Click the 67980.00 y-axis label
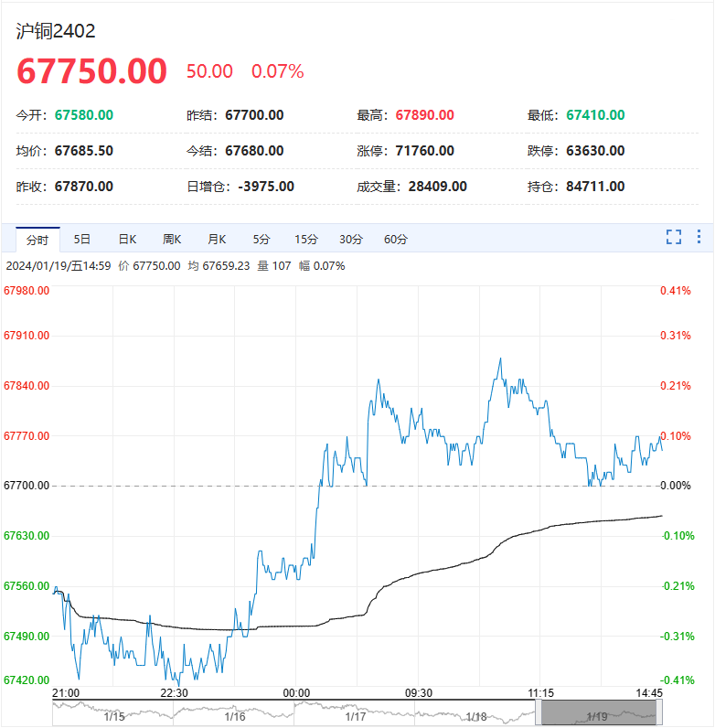715x728 pixels. 27,291
